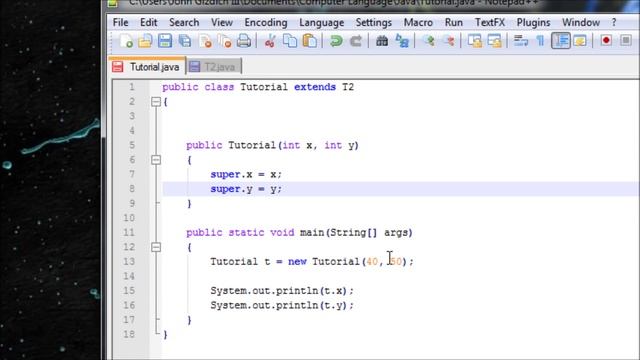The image size is (640, 360).
Task: Click the 'T2' superclass name on line 1
Action: tap(348, 87)
